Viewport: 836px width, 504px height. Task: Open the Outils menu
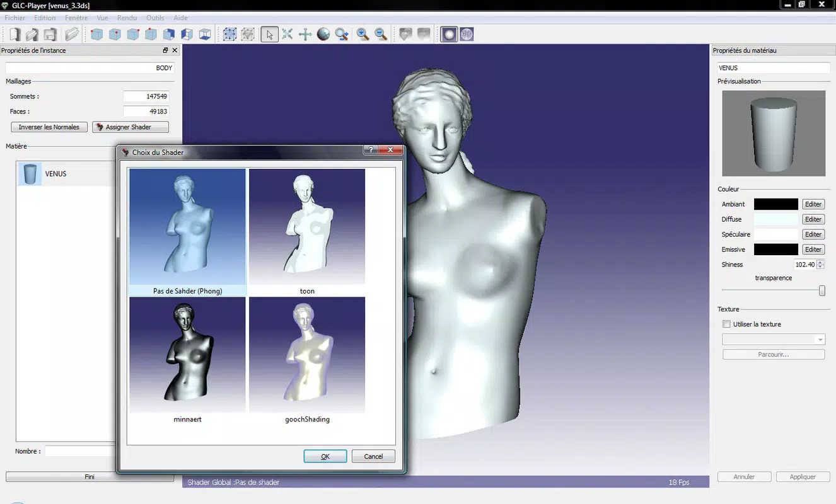click(155, 18)
